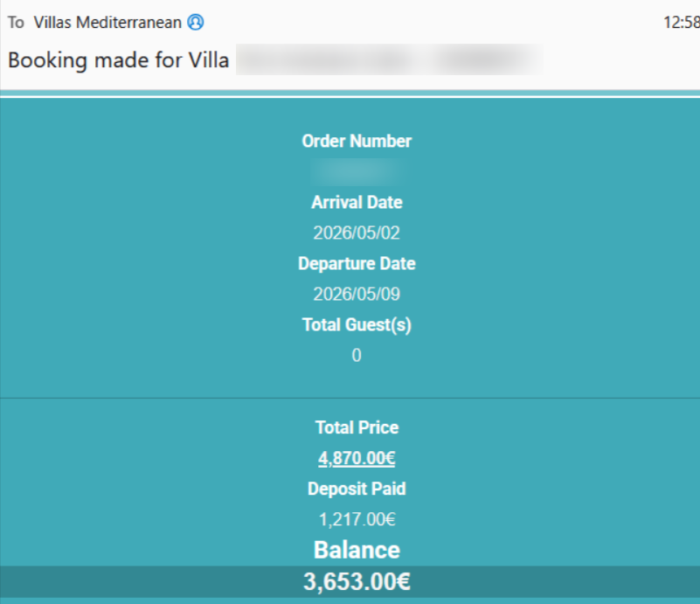Viewport: 700px width, 604px height.
Task: Click the balance amount 3,653.00€
Action: click(357, 582)
